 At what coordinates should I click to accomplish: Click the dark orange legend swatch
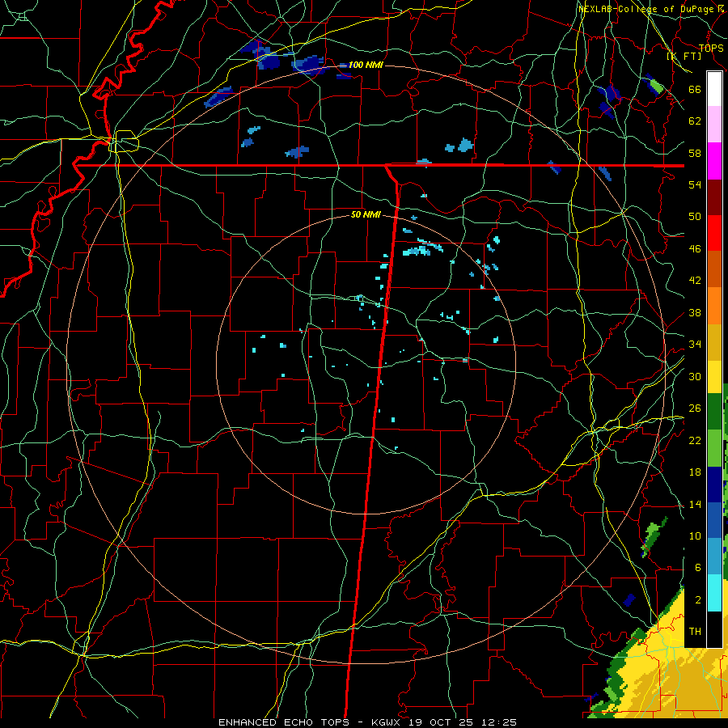tap(714, 269)
